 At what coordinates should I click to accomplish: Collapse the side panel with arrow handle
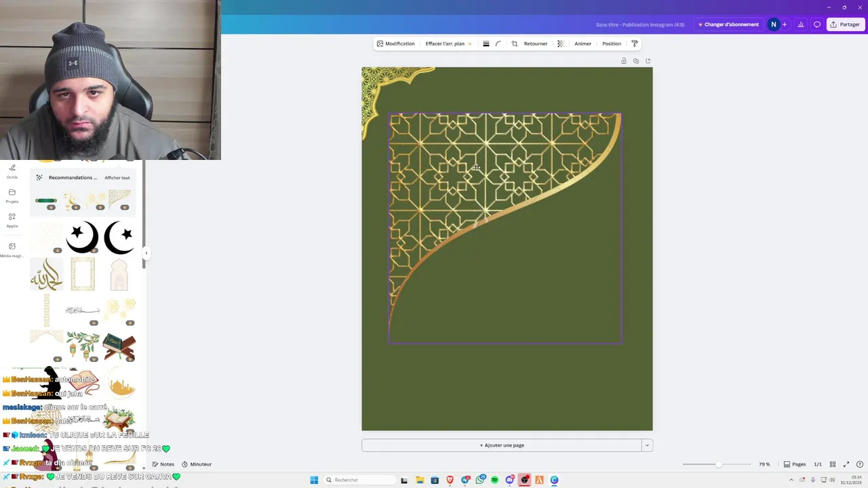146,253
